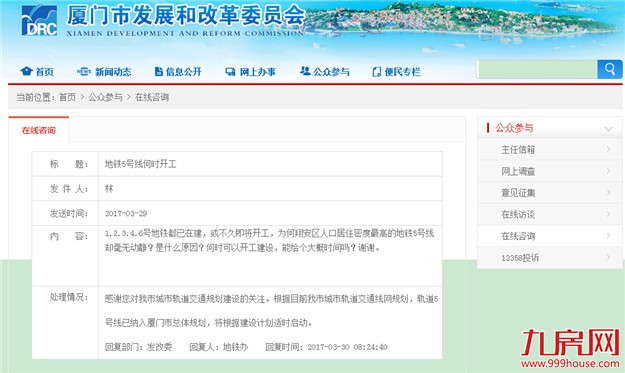
Task: Collapse the 公众参与 sidebar header chevron
Action: [608, 129]
